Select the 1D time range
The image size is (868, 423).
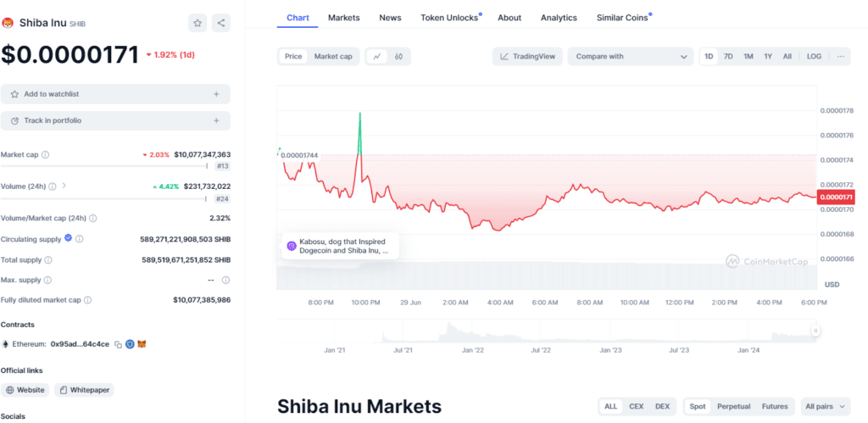point(709,57)
